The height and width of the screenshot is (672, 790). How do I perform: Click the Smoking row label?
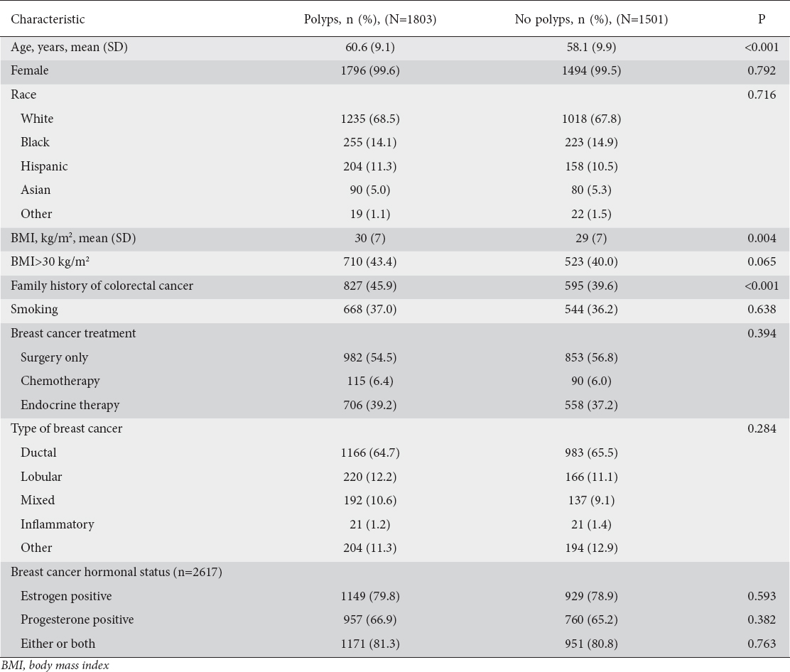(34, 310)
